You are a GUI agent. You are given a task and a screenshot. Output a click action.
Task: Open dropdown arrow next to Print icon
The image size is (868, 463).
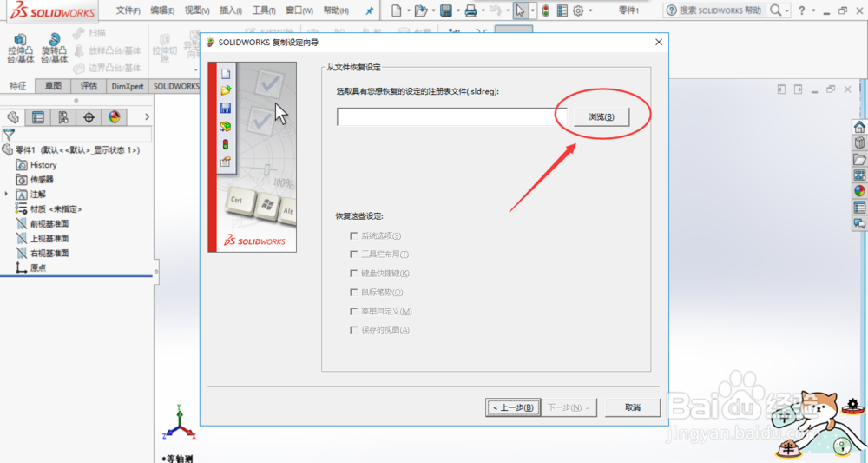click(483, 10)
